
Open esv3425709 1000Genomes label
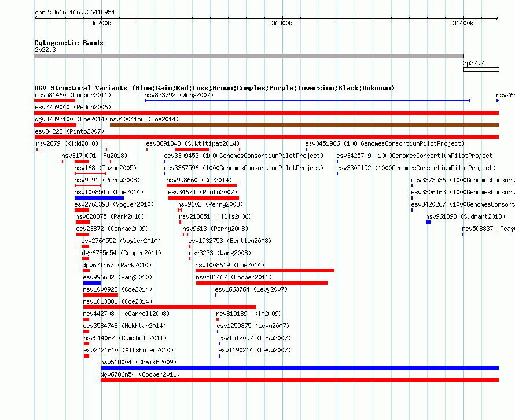coord(416,156)
